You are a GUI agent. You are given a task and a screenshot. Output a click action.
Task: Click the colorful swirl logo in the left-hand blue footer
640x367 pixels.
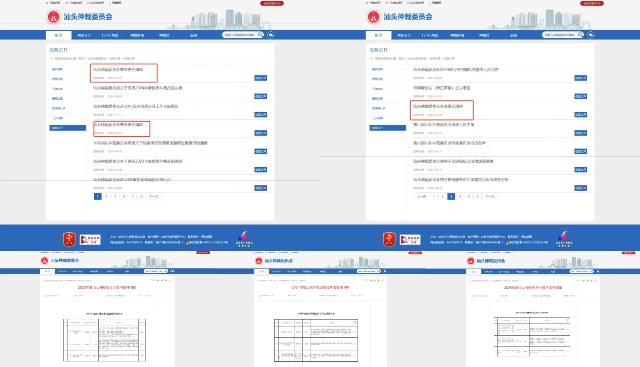[244, 238]
